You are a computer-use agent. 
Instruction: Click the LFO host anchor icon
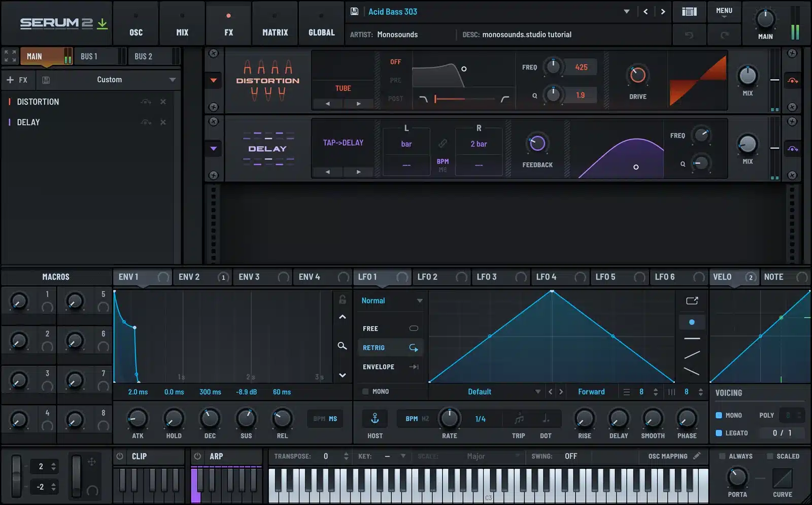(x=375, y=418)
